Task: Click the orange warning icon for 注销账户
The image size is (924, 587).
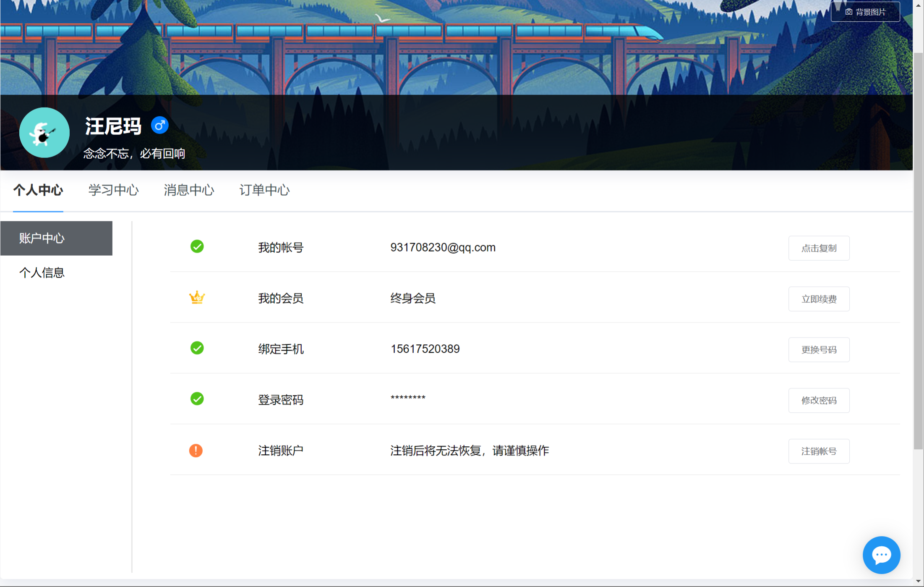Action: (196, 451)
